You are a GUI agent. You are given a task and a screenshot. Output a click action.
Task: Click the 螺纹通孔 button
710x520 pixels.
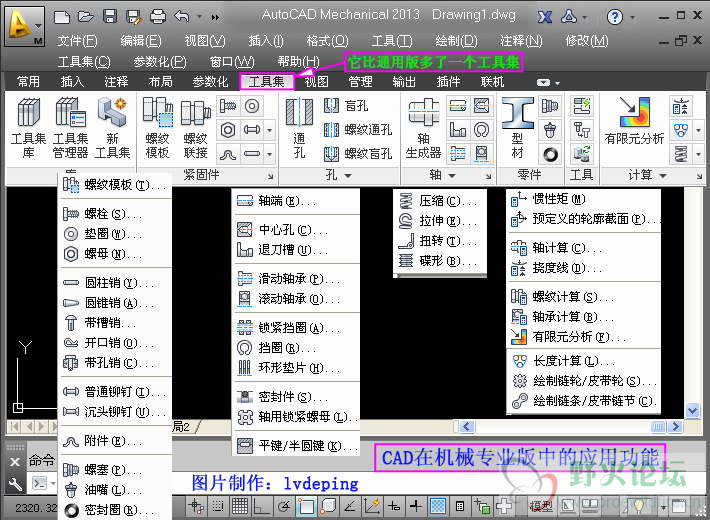(358, 130)
